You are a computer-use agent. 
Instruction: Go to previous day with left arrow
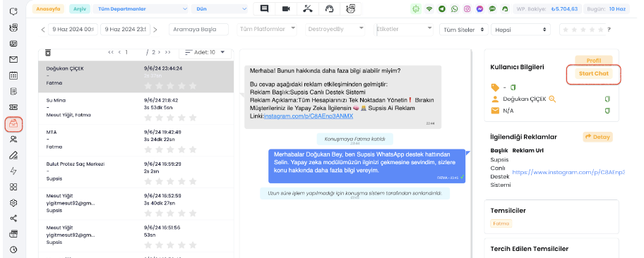42,30
